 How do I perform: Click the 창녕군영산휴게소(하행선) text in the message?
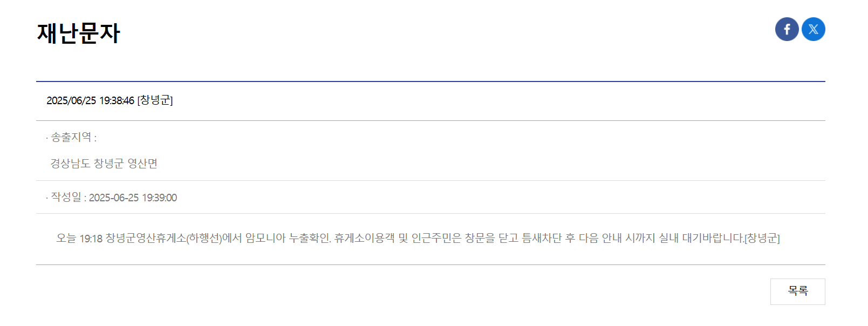pos(164,238)
